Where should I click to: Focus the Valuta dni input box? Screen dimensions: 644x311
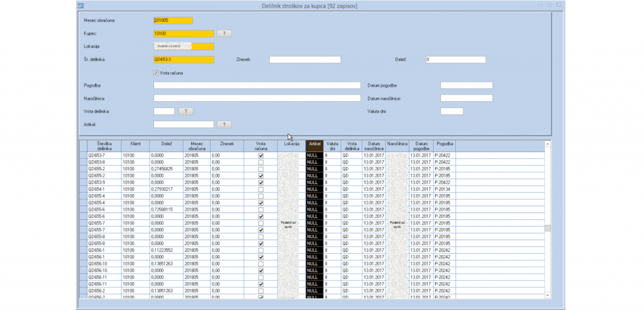point(452,111)
